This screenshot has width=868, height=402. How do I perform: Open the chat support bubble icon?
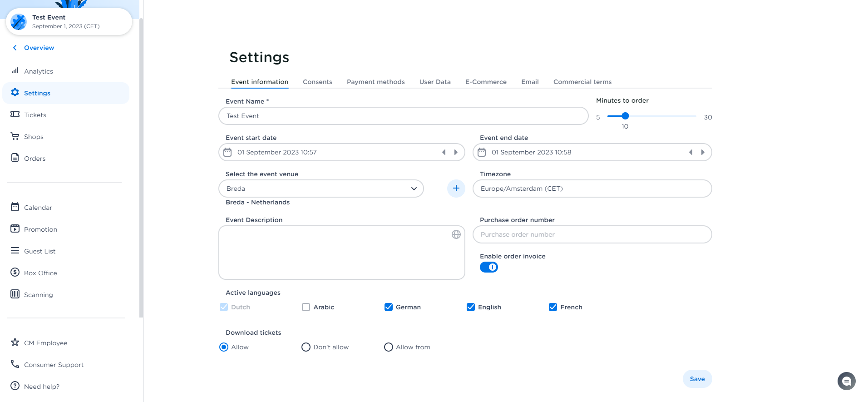[x=846, y=381]
